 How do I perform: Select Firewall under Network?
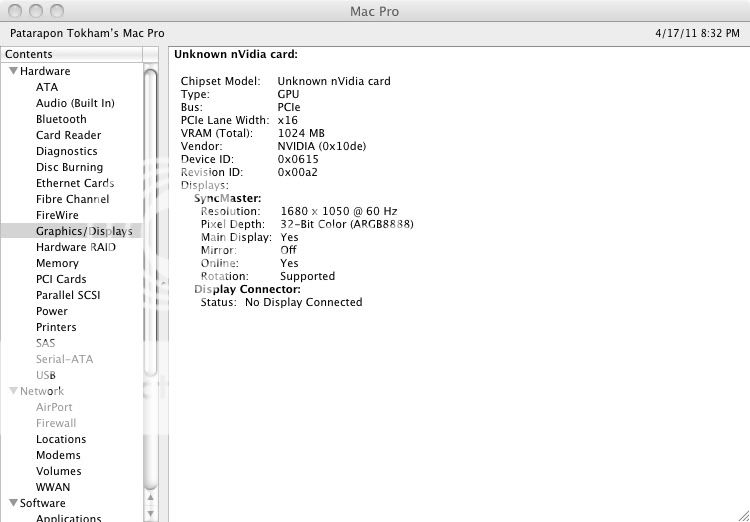(56, 423)
